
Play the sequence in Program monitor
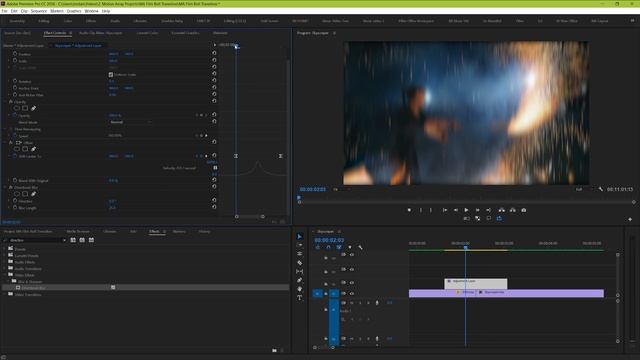click(467, 210)
